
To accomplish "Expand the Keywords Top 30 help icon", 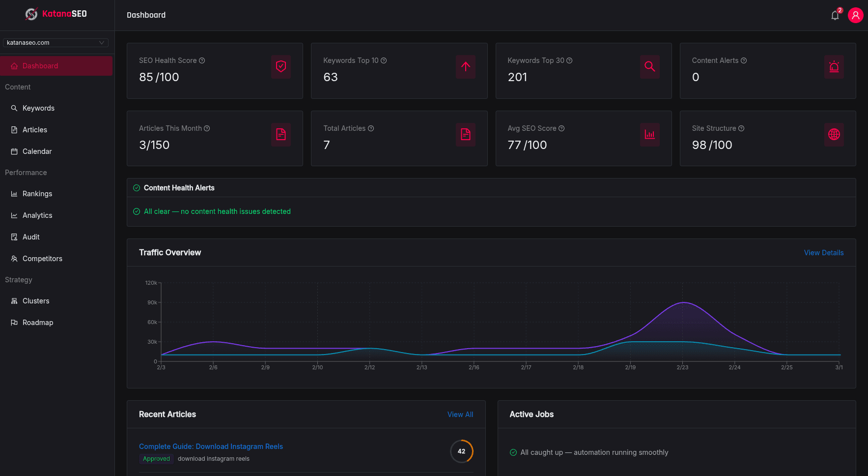I will point(570,60).
